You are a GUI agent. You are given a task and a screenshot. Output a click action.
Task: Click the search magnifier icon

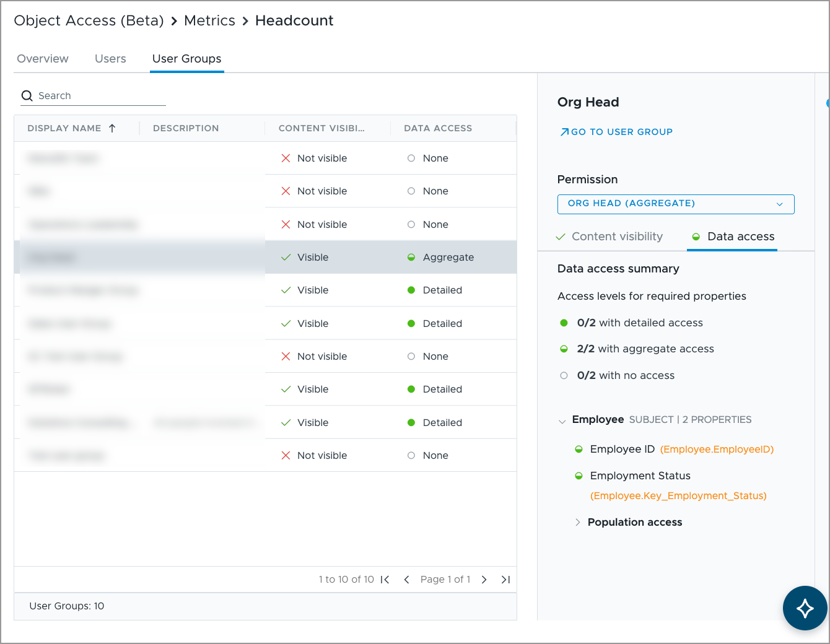tap(27, 95)
